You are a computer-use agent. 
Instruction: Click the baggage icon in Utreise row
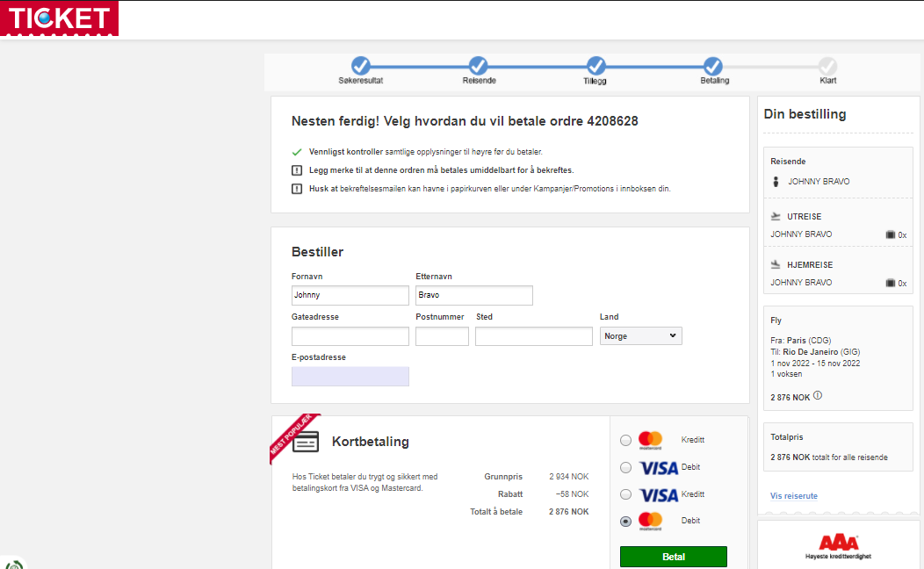891,234
